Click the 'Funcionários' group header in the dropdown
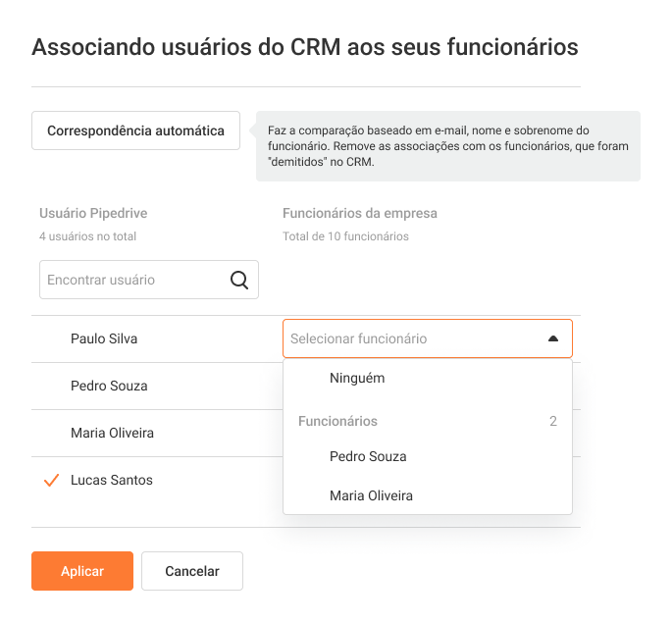 pos(337,421)
